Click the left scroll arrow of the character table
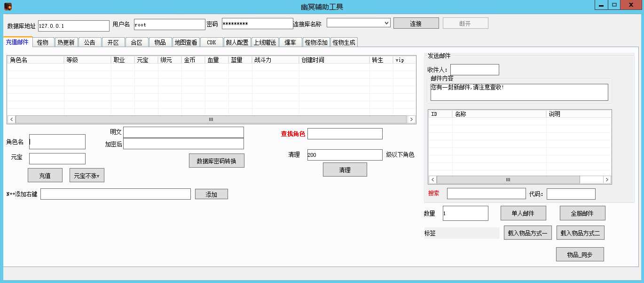The width and height of the screenshot is (644, 283). tap(11, 120)
